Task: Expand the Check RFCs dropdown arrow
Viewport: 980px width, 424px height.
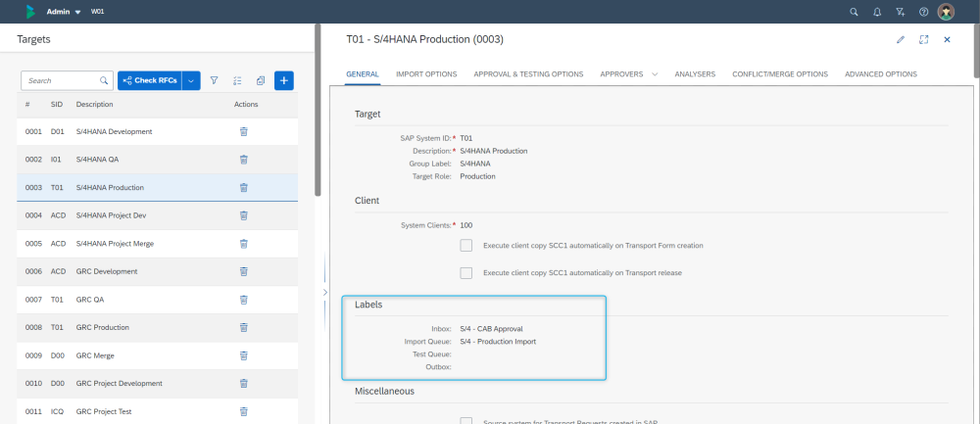Action: click(x=191, y=80)
